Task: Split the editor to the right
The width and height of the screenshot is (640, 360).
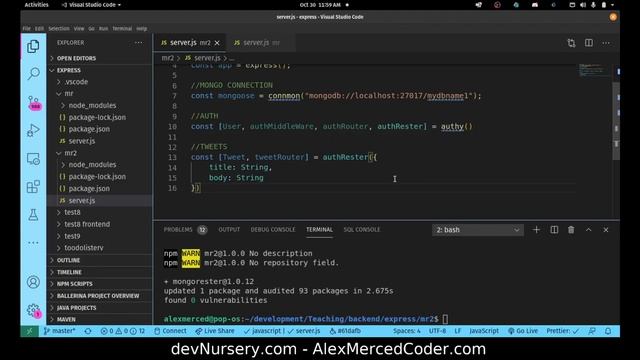Action: point(589,43)
